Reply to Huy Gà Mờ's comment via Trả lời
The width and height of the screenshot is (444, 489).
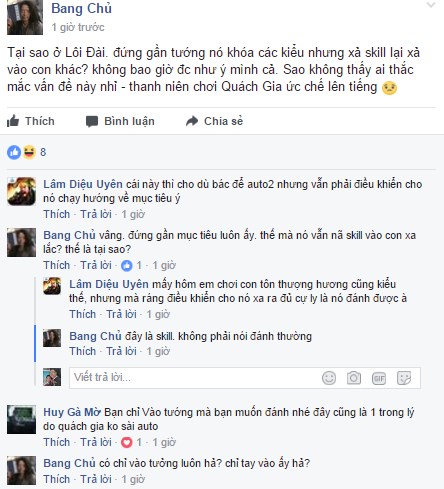(x=96, y=442)
